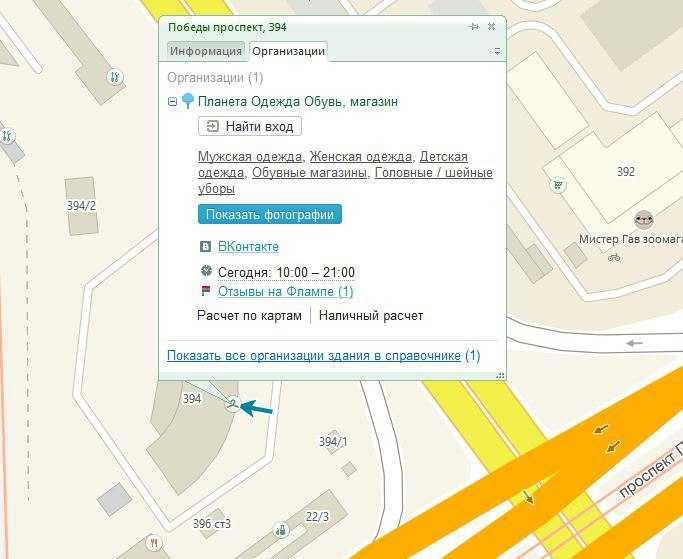Open the card's tab options dropdown arrow
683x559 pixels.
pyautogui.click(x=497, y=51)
